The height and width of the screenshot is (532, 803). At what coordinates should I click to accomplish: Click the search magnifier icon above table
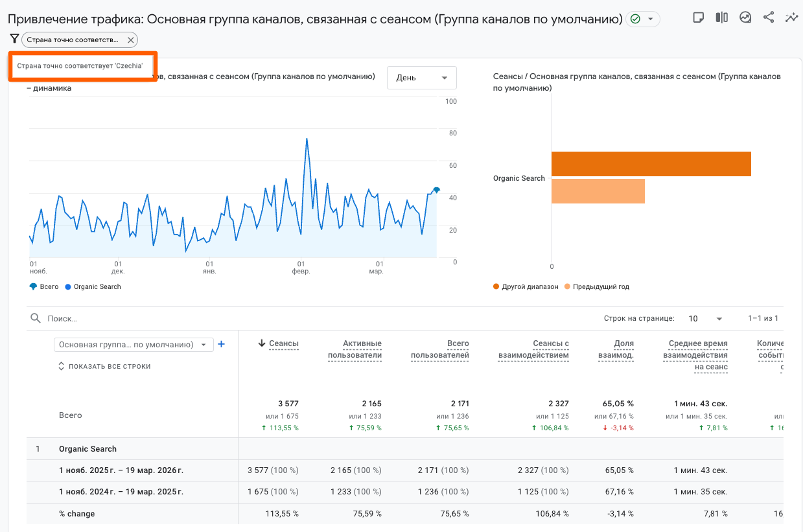tap(35, 319)
